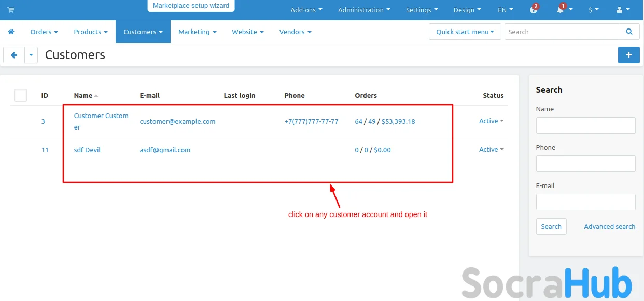The image size is (644, 301).
Task: Open the Quick start menu dropdown
Action: pyautogui.click(x=465, y=32)
